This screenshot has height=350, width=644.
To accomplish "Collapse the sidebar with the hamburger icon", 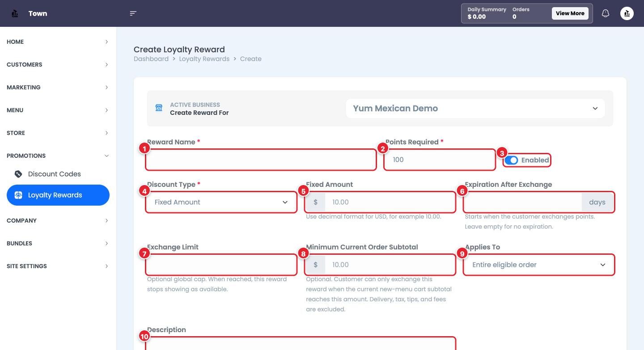I will coord(133,13).
